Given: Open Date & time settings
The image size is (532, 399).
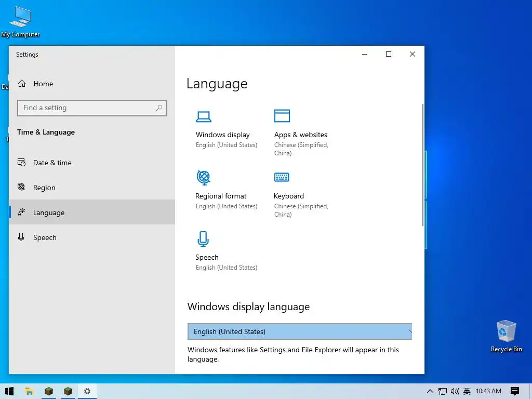Looking at the screenshot, I should tap(91, 163).
